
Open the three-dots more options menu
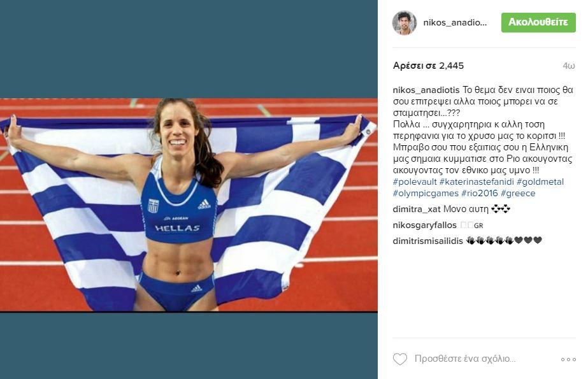(x=568, y=359)
